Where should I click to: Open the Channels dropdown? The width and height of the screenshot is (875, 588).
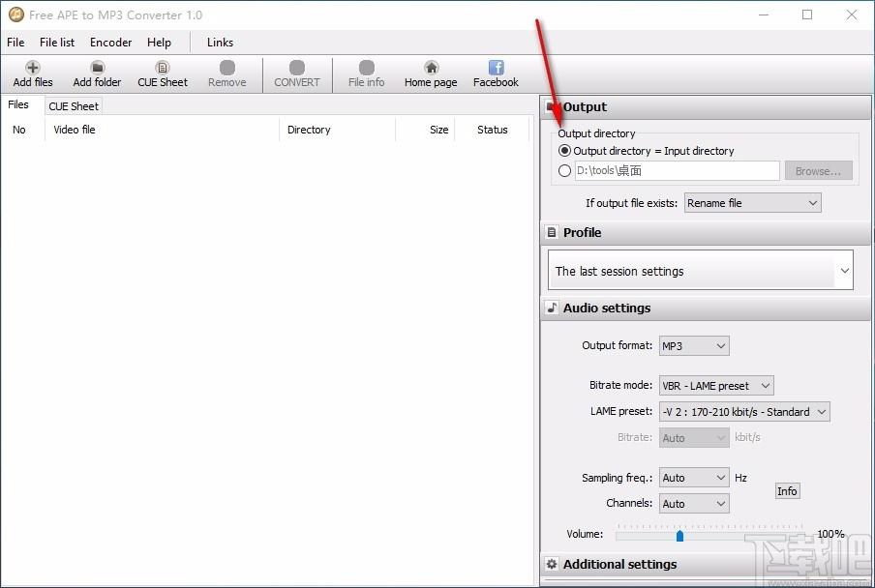click(x=694, y=503)
